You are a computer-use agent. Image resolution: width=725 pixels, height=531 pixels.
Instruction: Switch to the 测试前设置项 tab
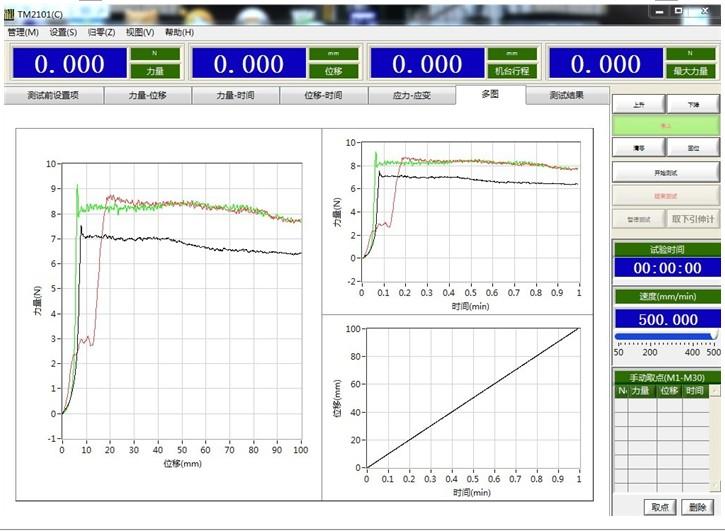(x=53, y=96)
